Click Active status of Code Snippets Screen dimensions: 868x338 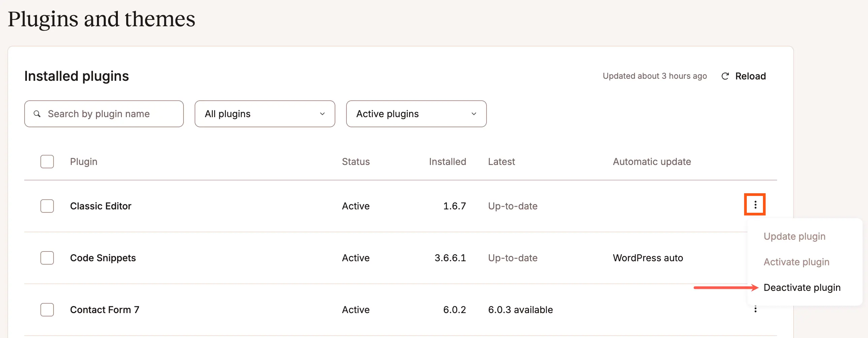pyautogui.click(x=356, y=258)
